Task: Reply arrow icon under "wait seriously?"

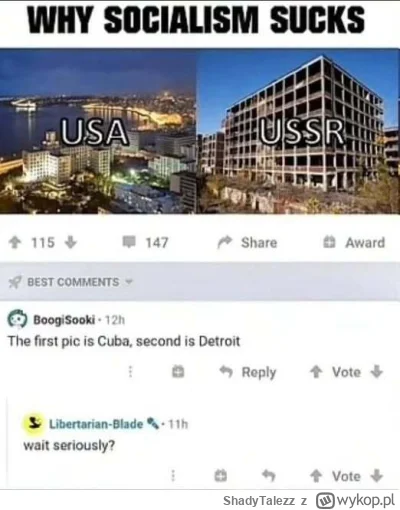Action: (x=269, y=476)
